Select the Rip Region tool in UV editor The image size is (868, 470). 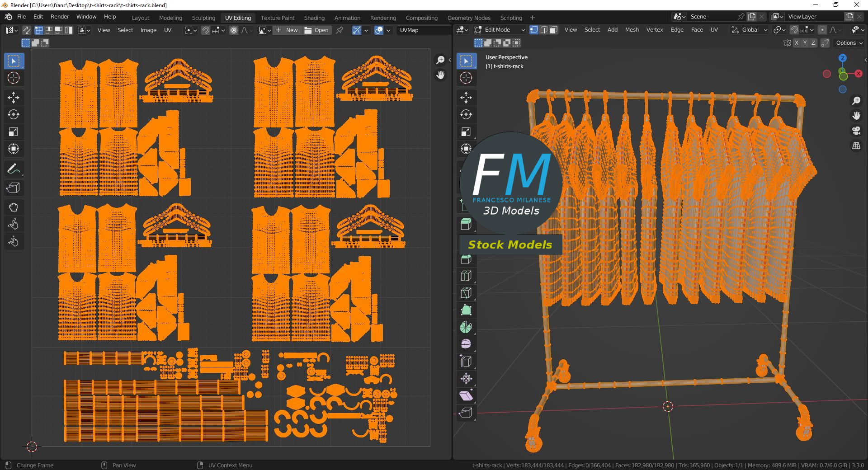14,188
